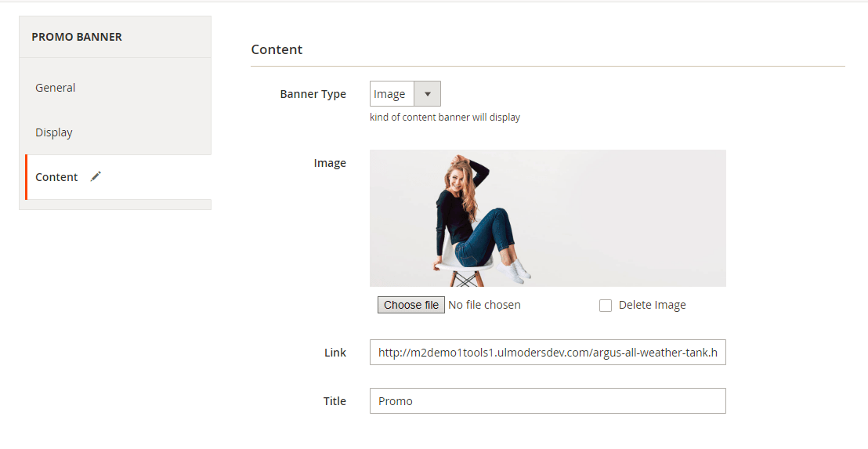
Task: Open the General tab
Action: [x=56, y=88]
